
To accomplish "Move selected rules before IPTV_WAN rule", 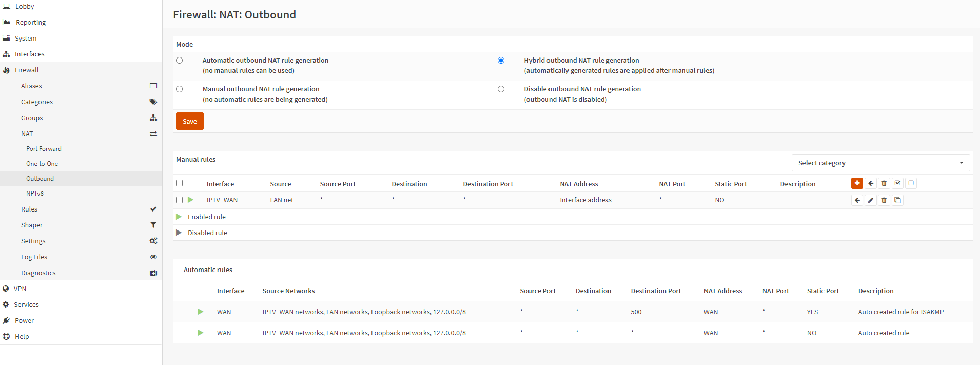I will pos(857,200).
